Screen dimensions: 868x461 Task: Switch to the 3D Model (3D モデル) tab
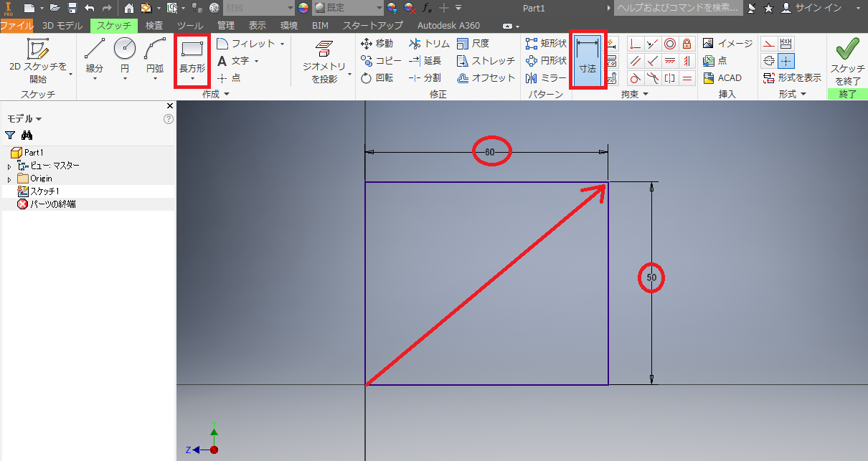63,25
